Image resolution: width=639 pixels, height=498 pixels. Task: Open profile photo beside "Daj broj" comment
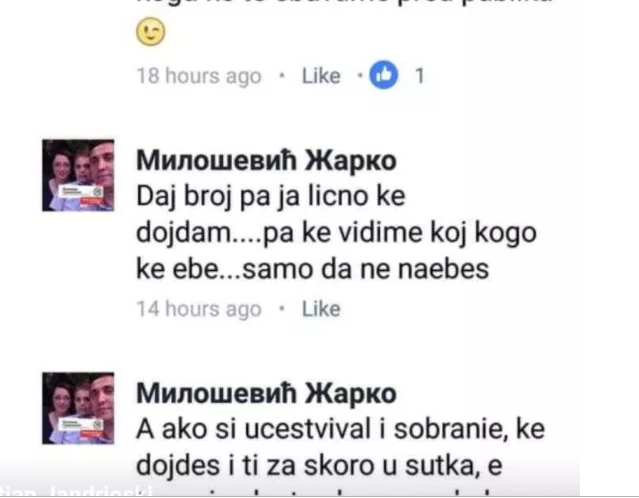point(78,175)
